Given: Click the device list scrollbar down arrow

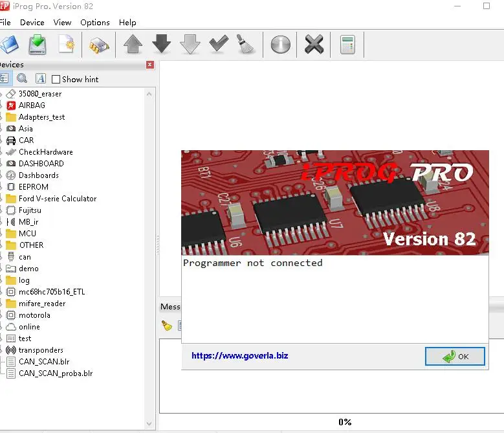Looking at the screenshot, I should (x=149, y=423).
